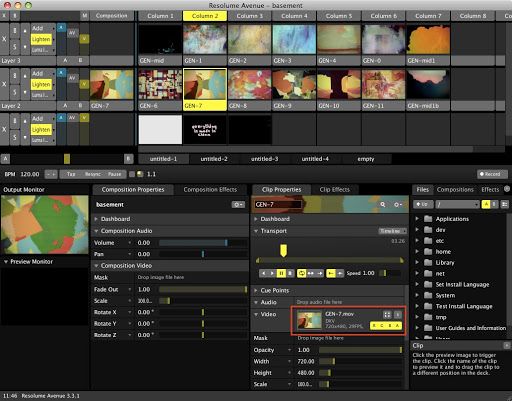Adjust the clip Opacity slider
The height and width of the screenshot is (401, 512).
[361, 350]
